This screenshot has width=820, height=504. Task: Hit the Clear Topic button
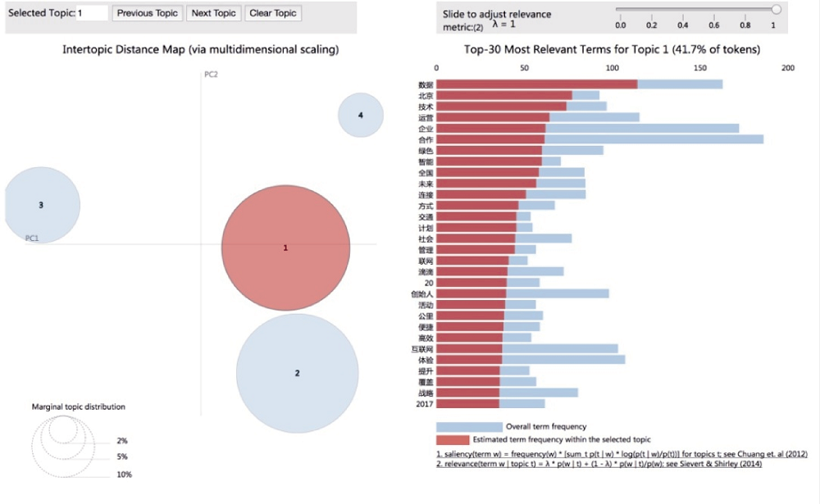[x=273, y=13]
